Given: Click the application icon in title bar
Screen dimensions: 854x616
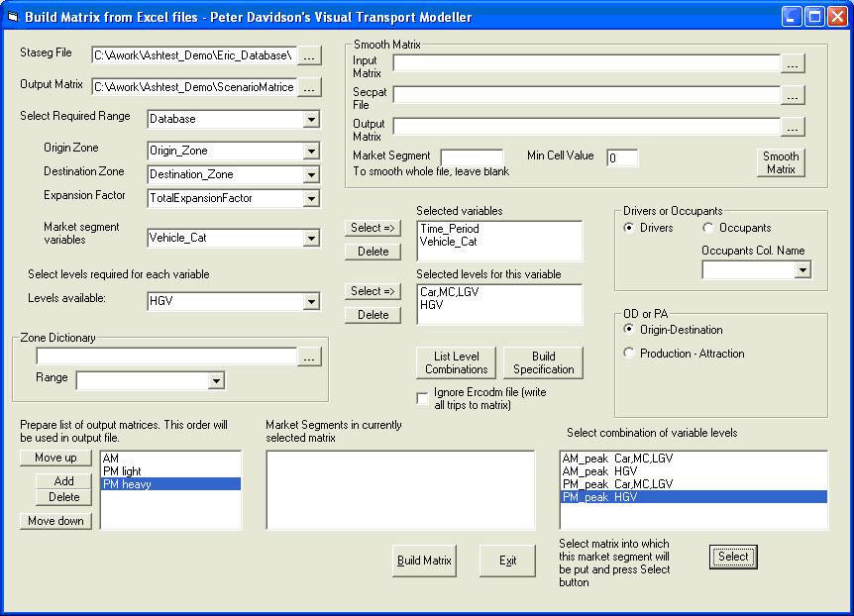Looking at the screenshot, I should point(14,17).
